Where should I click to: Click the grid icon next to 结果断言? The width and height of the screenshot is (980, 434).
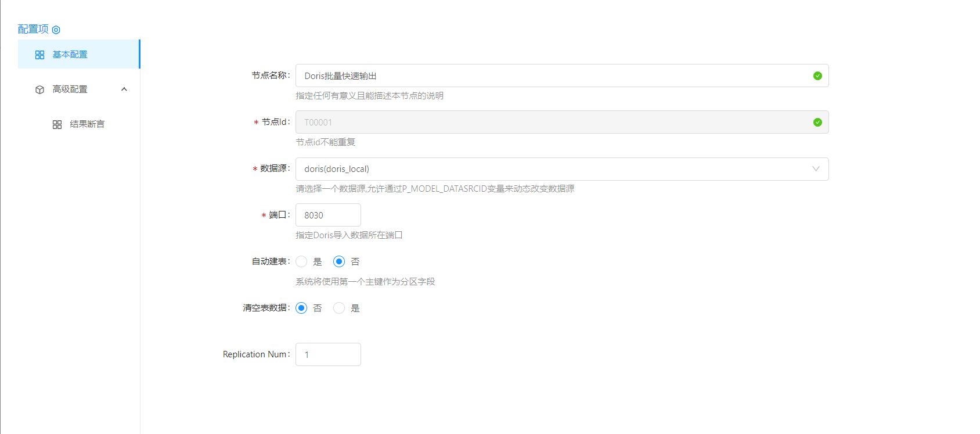tap(57, 124)
